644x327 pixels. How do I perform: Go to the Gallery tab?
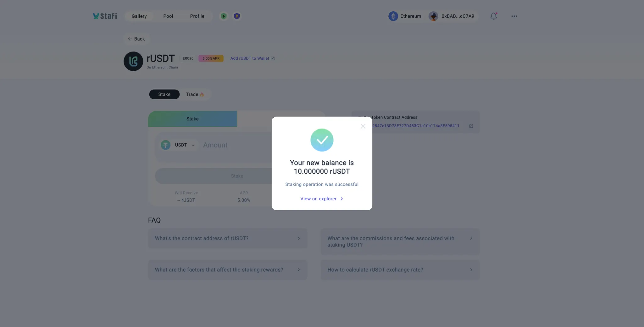tap(139, 16)
